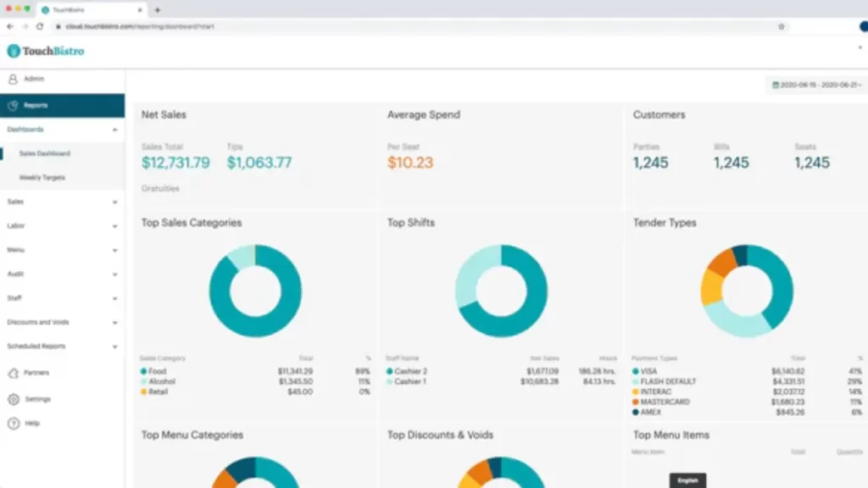Image resolution: width=868 pixels, height=488 pixels.
Task: Click the Sales Total value $12,731.79
Action: pyautogui.click(x=175, y=163)
